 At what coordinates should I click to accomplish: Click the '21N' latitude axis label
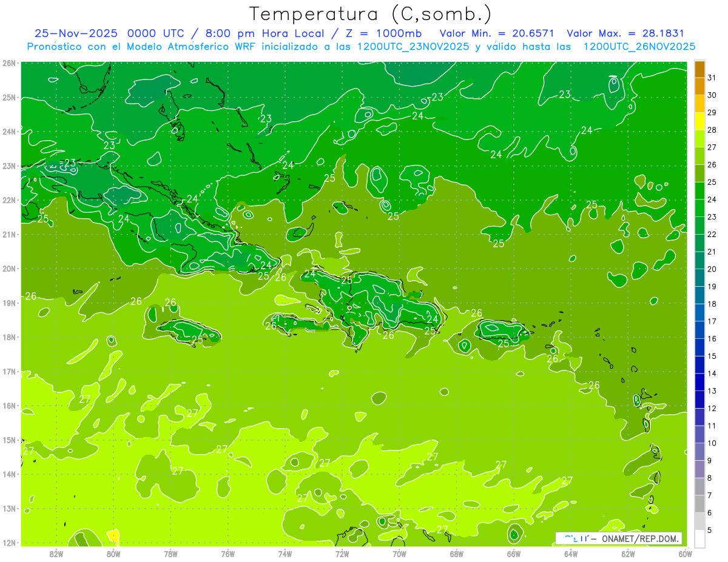[9, 234]
